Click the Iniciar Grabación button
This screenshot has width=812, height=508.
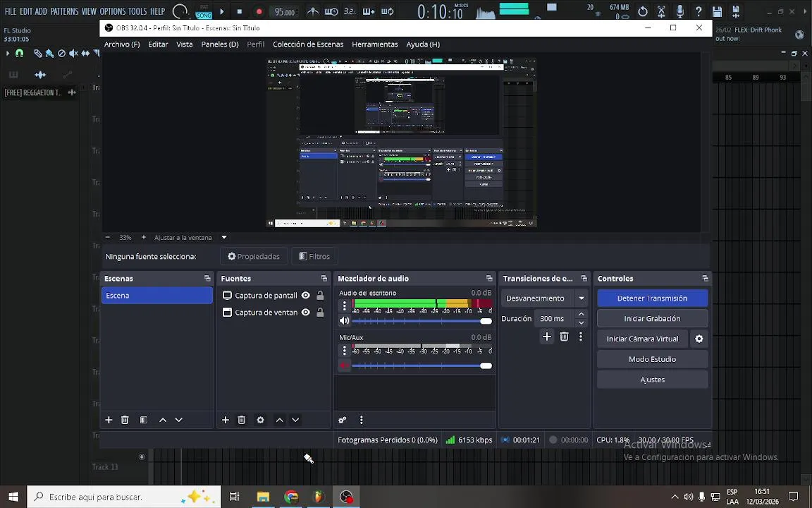pyautogui.click(x=653, y=318)
